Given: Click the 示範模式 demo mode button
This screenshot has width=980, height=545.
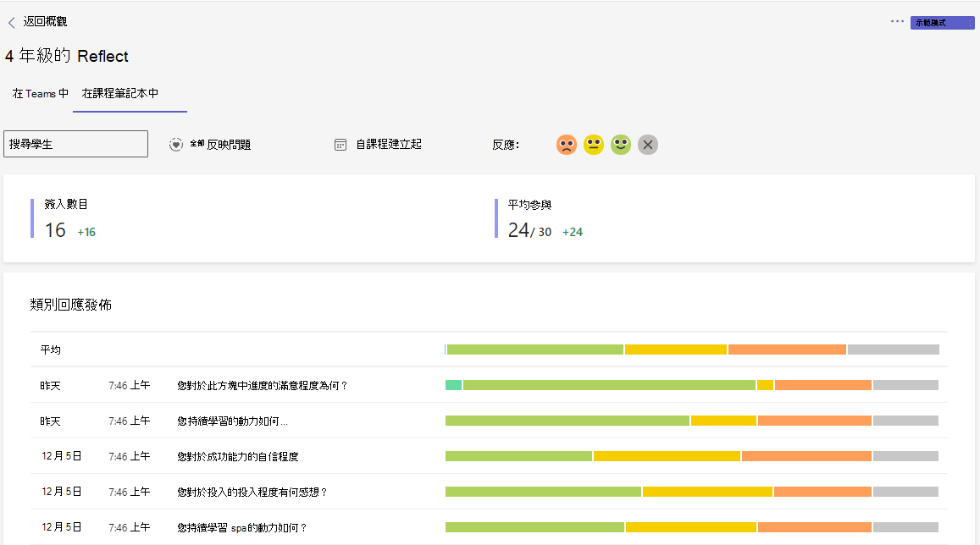Looking at the screenshot, I should coord(942,23).
